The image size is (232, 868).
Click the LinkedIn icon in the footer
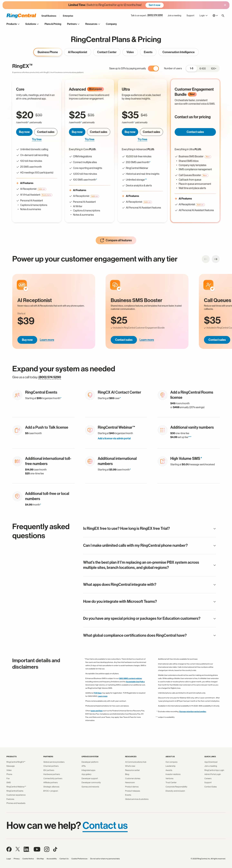(x=27, y=849)
